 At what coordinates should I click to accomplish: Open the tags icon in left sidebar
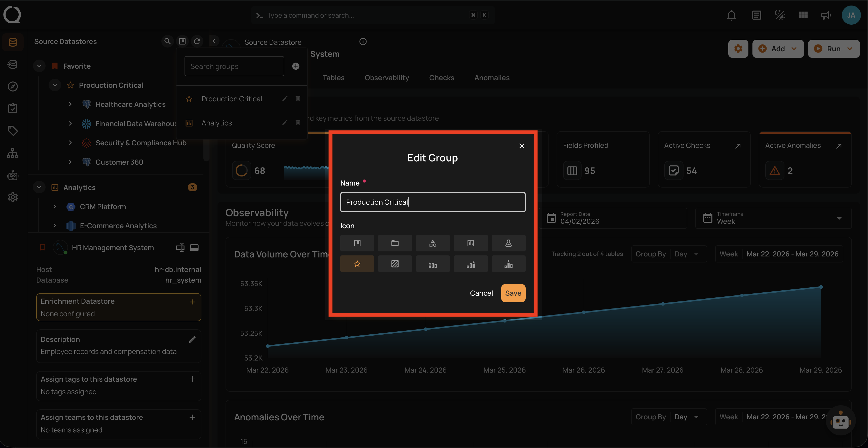13,130
